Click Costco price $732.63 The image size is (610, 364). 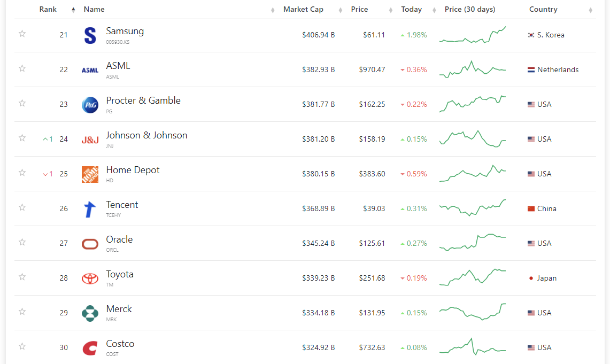372,347
